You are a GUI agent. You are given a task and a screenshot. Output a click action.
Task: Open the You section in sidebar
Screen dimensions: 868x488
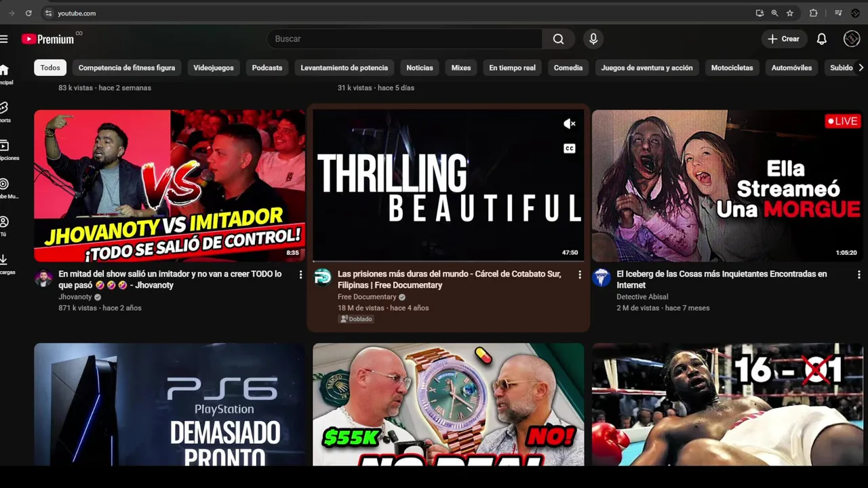click(5, 226)
